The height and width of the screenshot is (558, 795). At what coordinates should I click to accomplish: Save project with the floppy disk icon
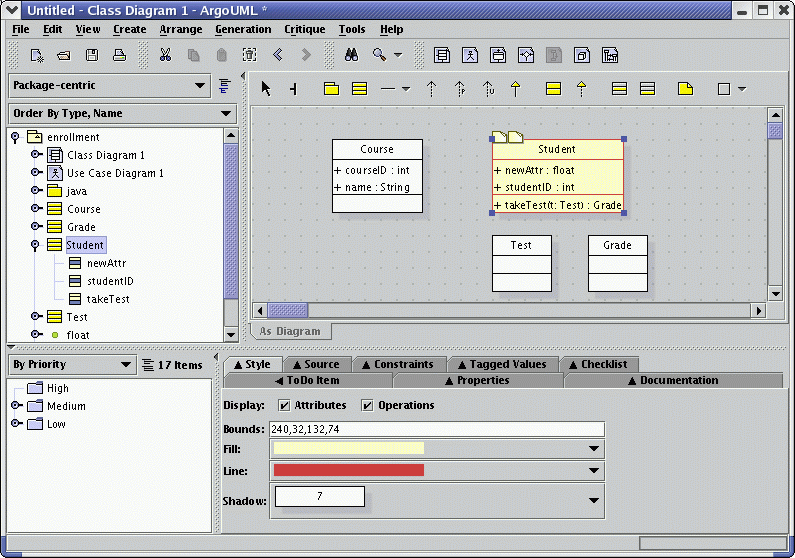92,55
